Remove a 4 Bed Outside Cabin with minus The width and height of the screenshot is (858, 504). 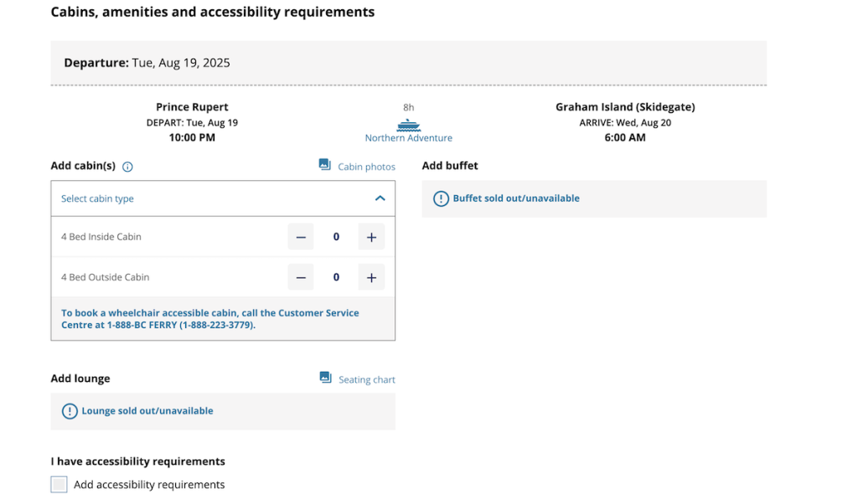(301, 277)
